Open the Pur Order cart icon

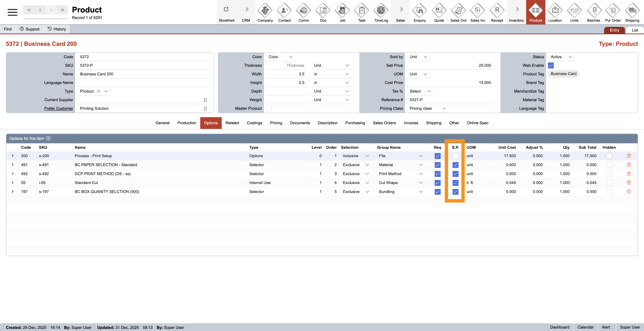612,11
